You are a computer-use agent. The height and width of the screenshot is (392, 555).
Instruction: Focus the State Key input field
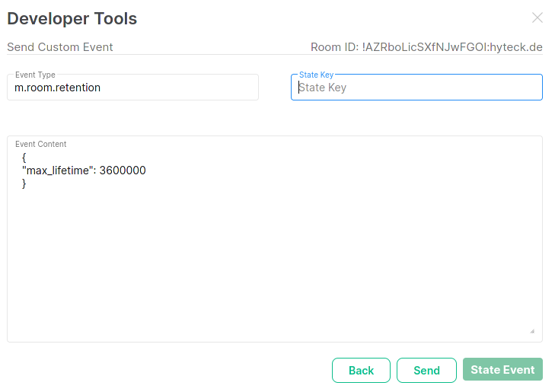coord(416,88)
